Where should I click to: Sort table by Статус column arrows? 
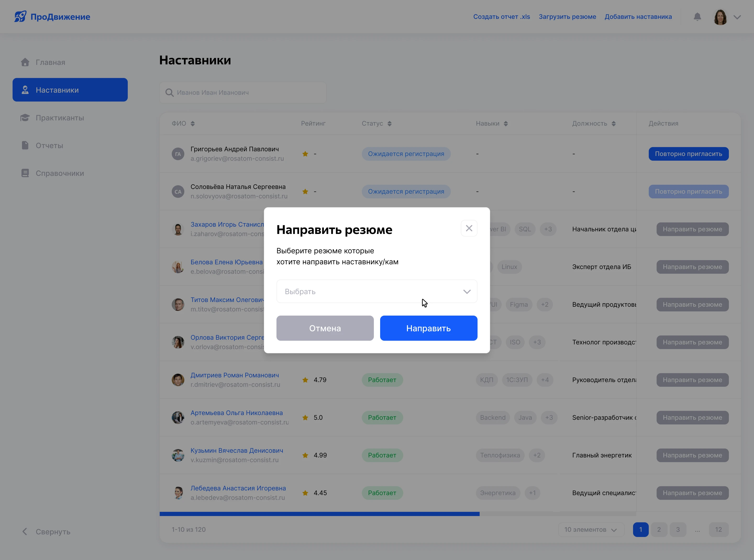(x=389, y=124)
